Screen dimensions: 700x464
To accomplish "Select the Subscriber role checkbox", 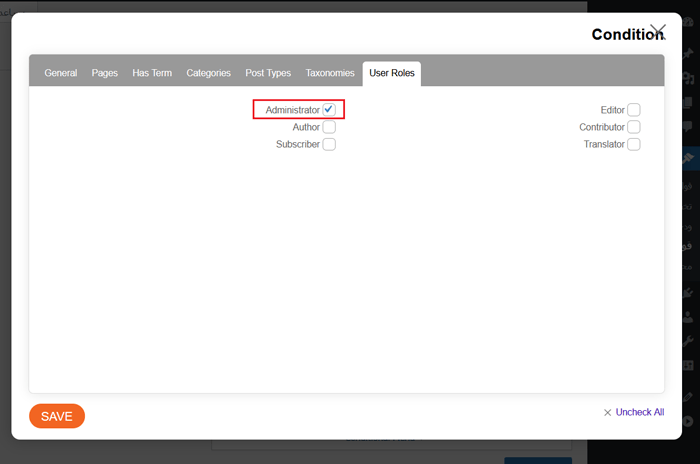I will point(329,144).
